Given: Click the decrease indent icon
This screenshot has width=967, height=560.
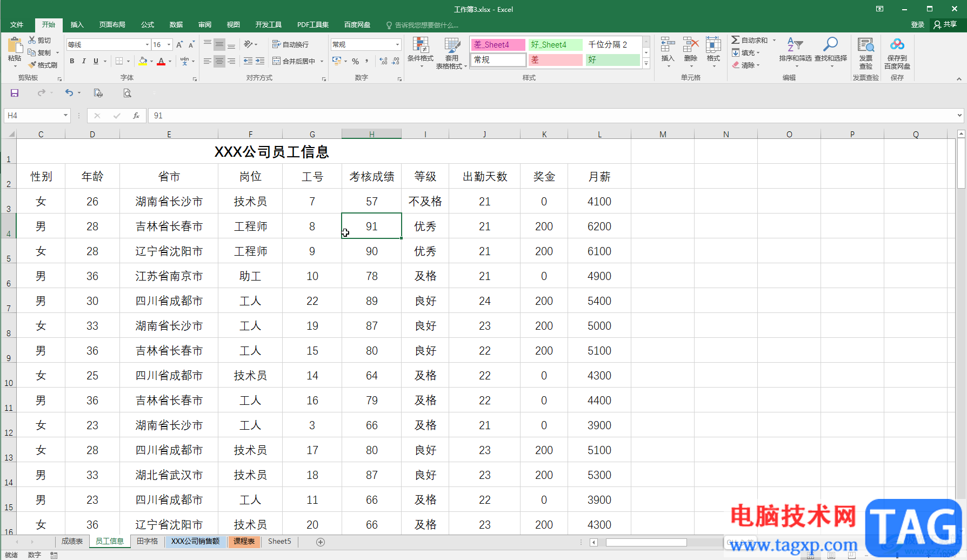Looking at the screenshot, I should (x=248, y=61).
